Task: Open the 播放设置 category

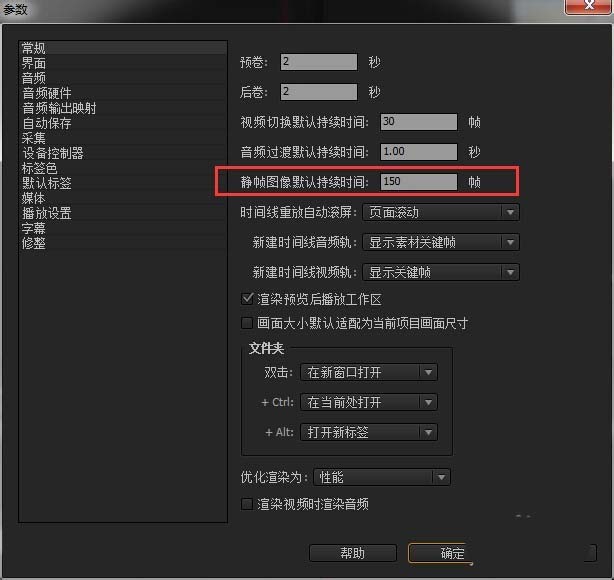Action: [123, 213]
